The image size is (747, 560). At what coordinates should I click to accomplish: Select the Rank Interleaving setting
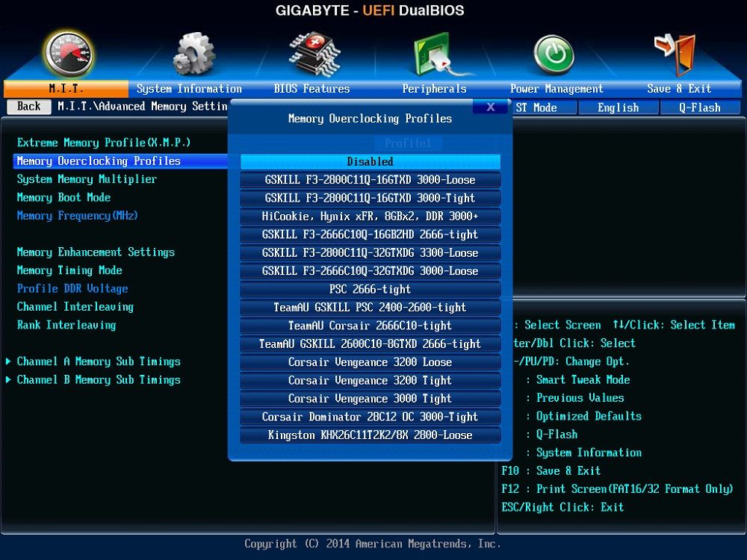click(x=66, y=325)
